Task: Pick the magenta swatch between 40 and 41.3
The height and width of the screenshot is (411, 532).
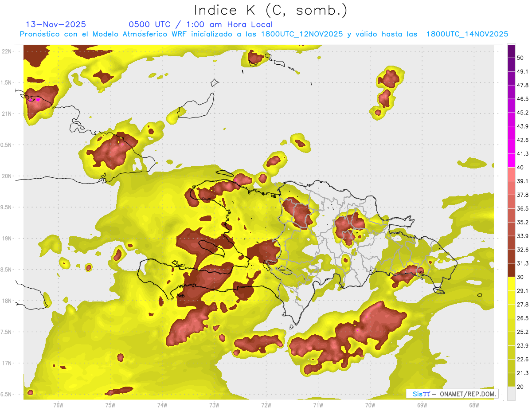Action: click(511, 160)
